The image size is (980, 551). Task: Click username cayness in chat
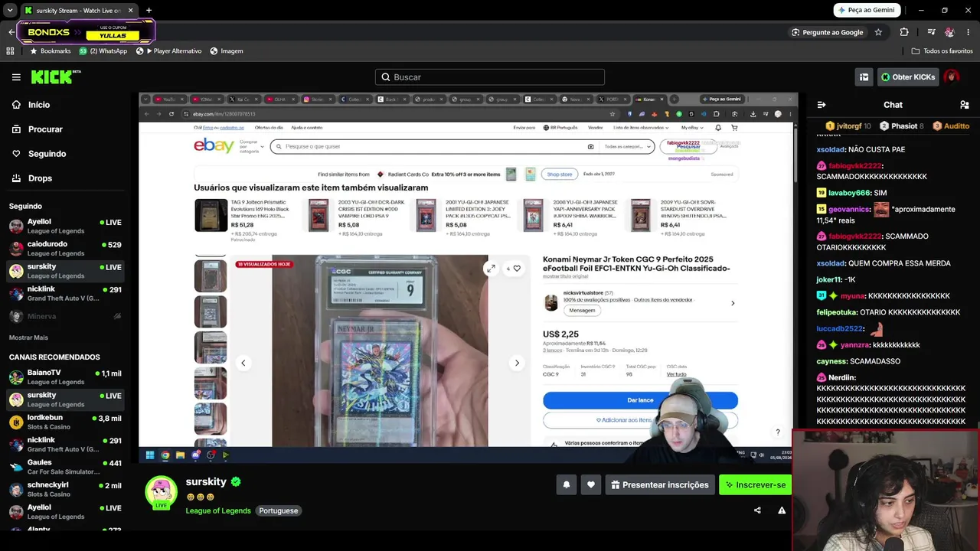(832, 361)
